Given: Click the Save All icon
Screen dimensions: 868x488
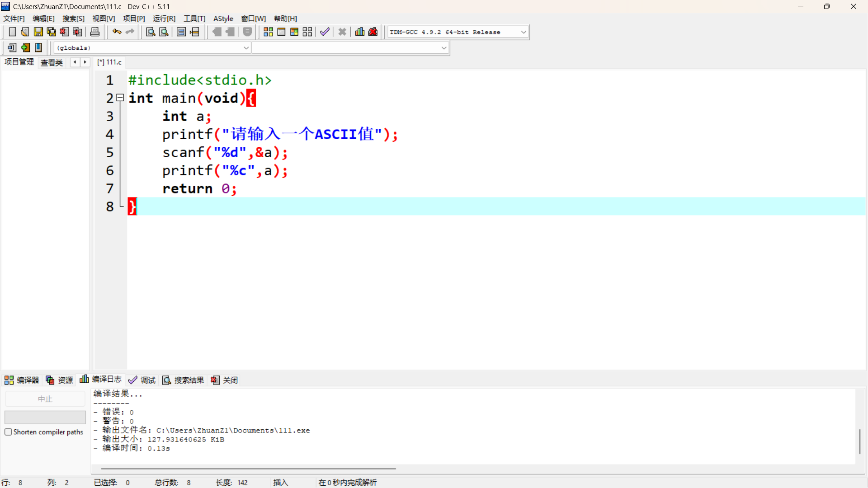Looking at the screenshot, I should click(x=52, y=32).
